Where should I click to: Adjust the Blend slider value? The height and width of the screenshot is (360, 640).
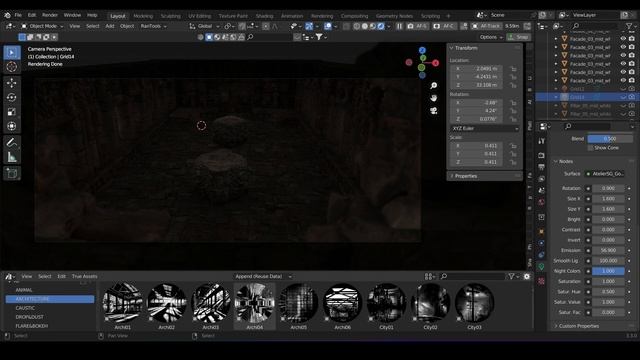610,139
